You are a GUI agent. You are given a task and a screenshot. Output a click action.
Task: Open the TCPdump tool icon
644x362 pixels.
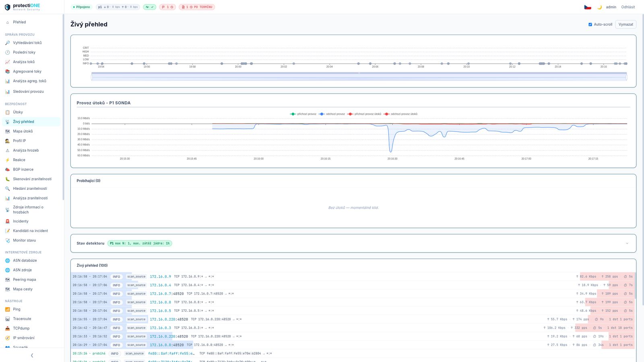point(7,328)
